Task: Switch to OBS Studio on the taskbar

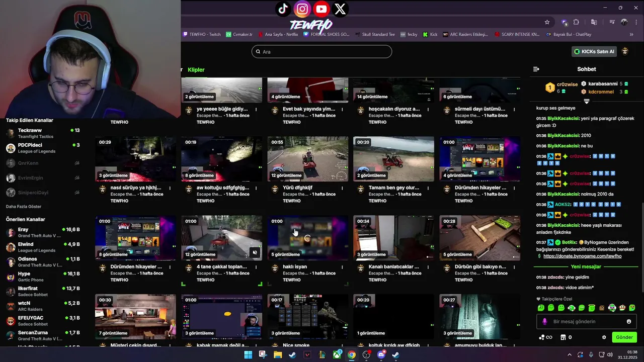Action: pos(366,355)
